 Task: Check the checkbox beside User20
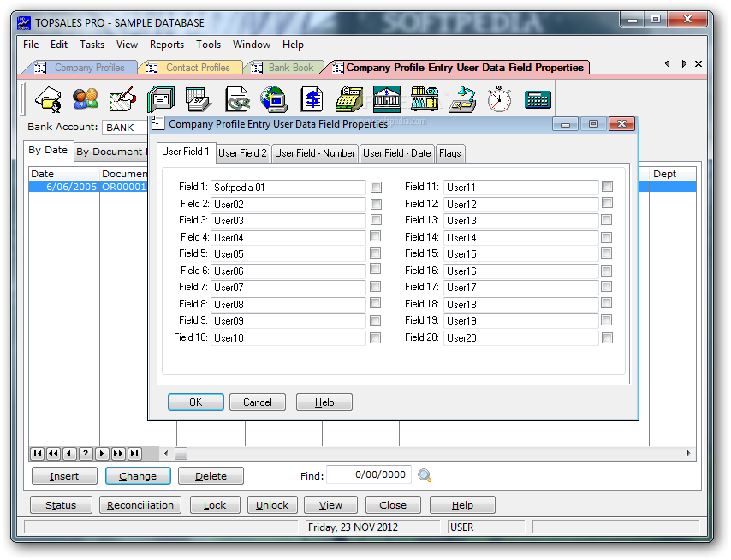607,337
